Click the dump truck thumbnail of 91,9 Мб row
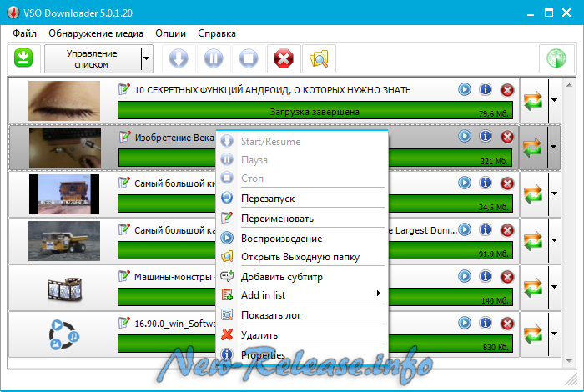 click(64, 240)
